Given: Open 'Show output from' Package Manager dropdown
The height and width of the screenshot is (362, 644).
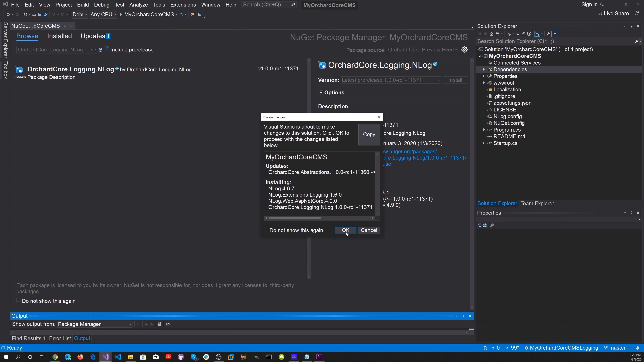Looking at the screenshot, I should pyautogui.click(x=95, y=324).
